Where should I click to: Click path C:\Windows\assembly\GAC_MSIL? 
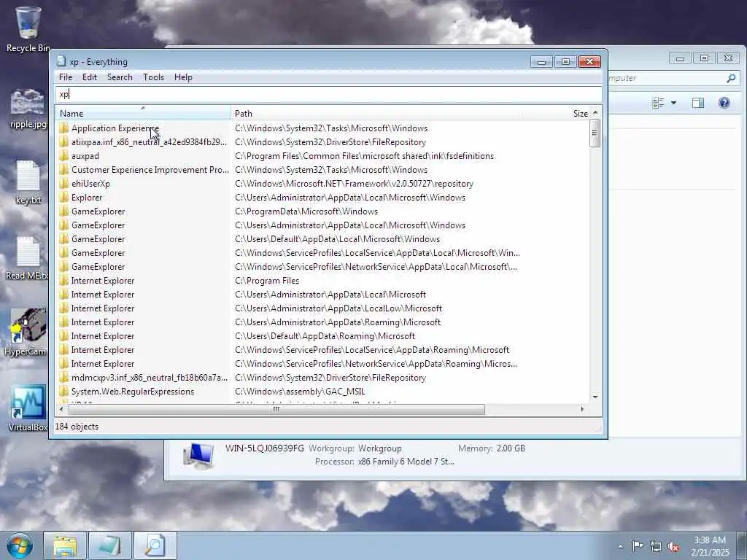point(300,392)
